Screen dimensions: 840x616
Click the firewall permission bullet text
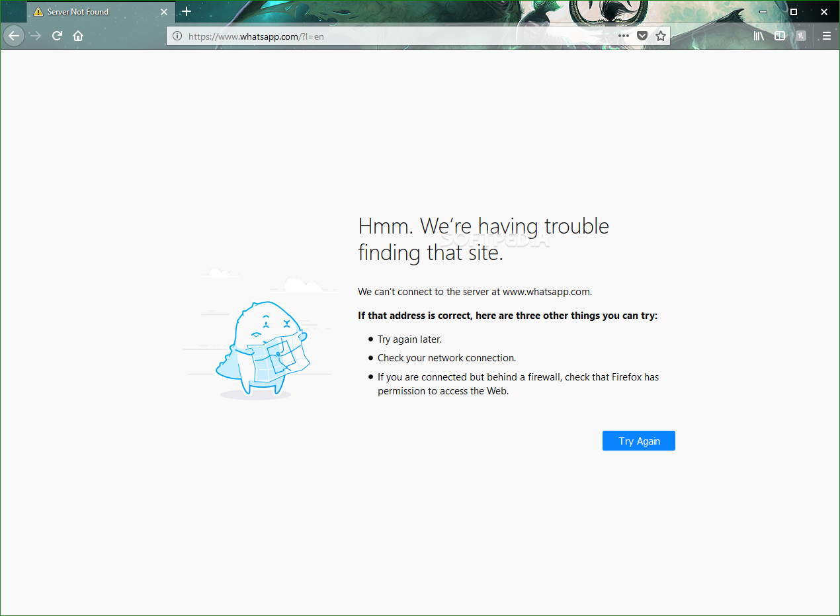[518, 384]
